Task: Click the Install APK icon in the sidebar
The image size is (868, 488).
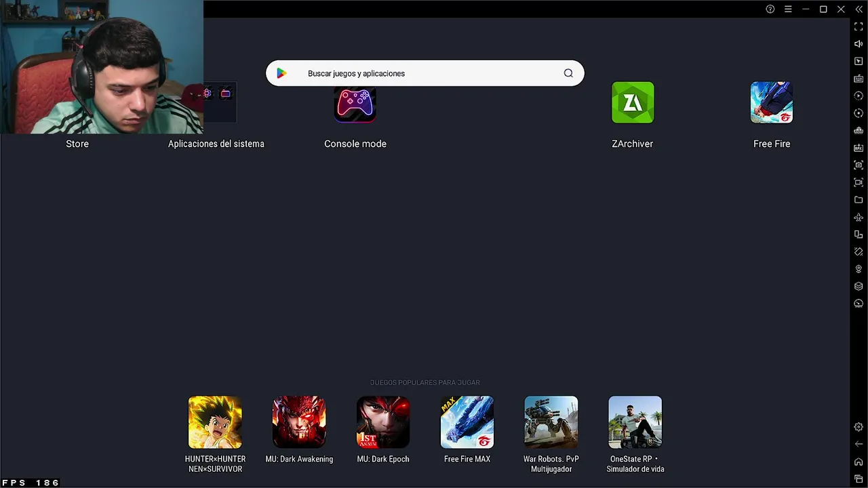Action: [x=859, y=148]
